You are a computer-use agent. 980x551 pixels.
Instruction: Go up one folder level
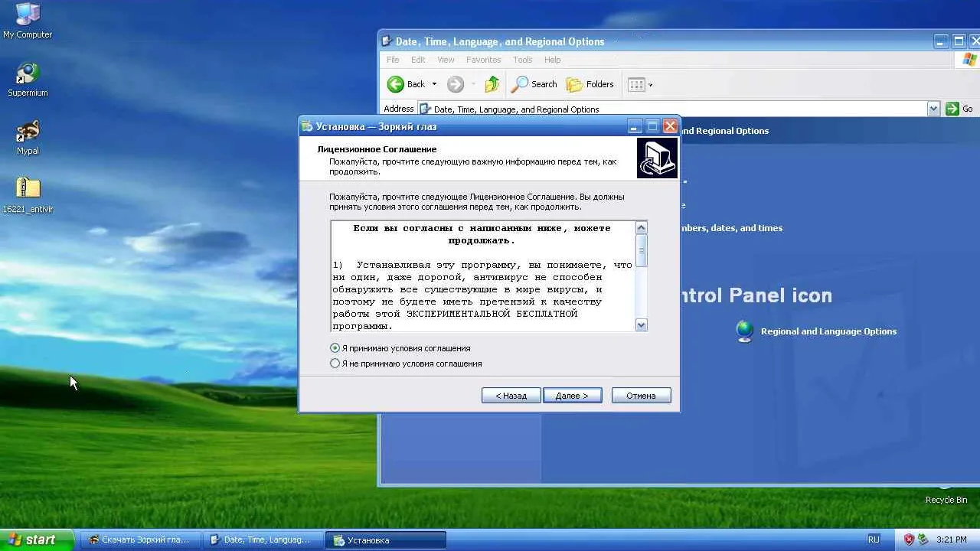click(x=492, y=84)
